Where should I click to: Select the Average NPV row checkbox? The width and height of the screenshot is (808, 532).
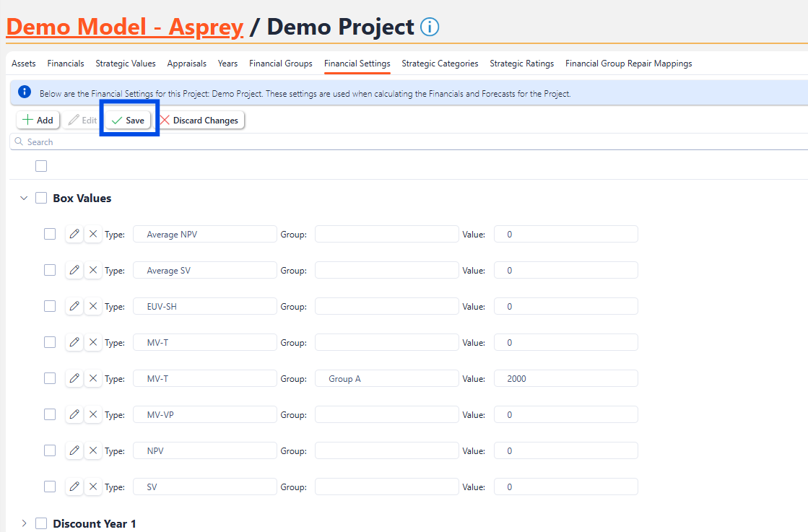(50, 234)
